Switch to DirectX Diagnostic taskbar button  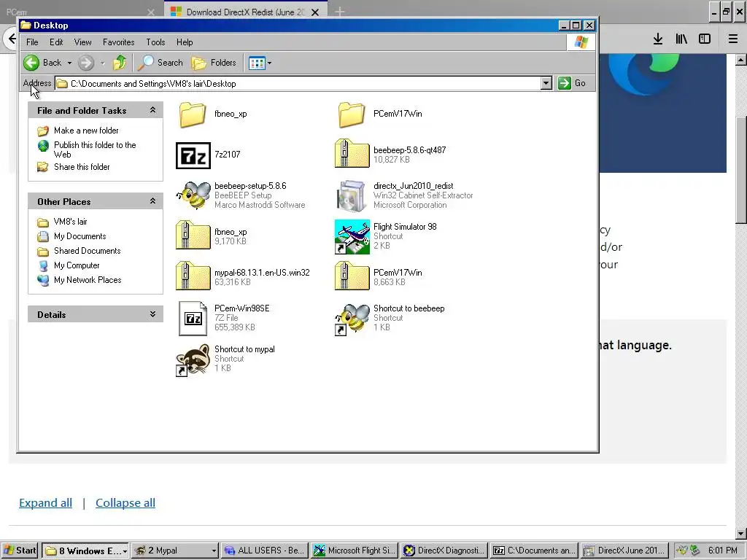(444, 551)
